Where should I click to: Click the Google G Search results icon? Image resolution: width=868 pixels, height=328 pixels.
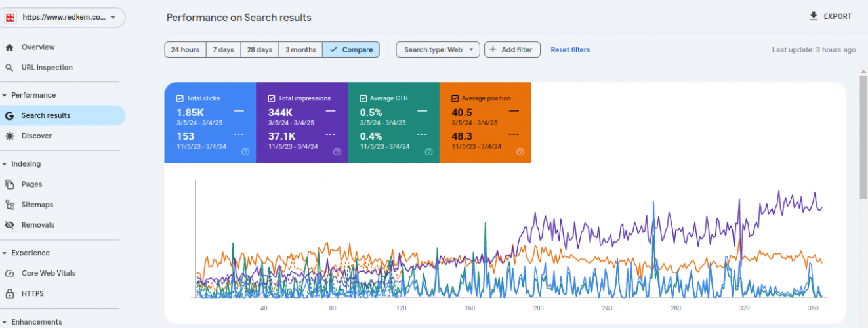click(9, 116)
